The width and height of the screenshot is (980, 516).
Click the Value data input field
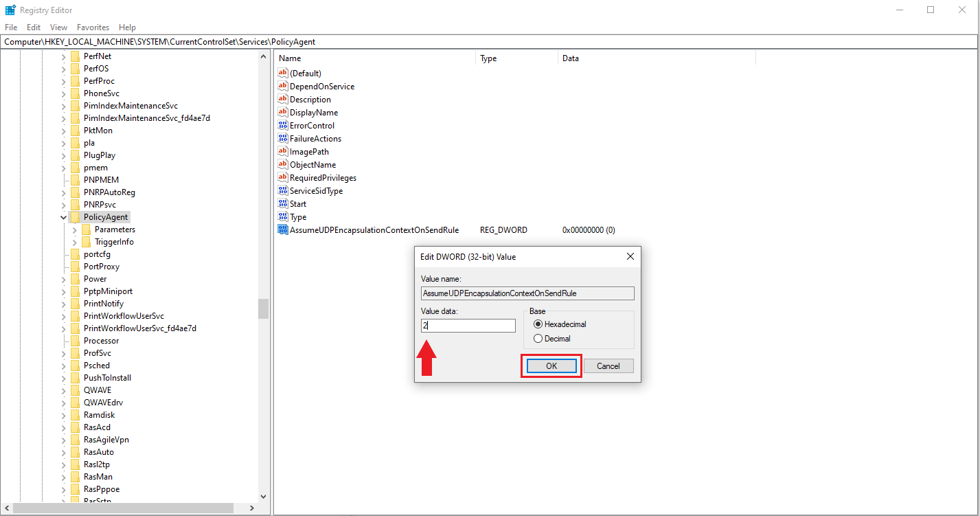(468, 326)
